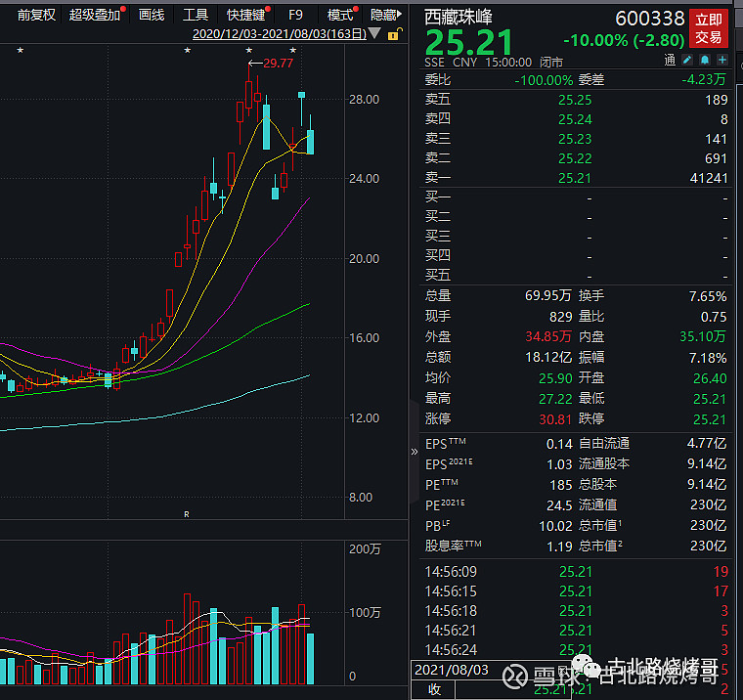Click 涨停 value 30.81
Screen dimensions: 743x700
555,419
